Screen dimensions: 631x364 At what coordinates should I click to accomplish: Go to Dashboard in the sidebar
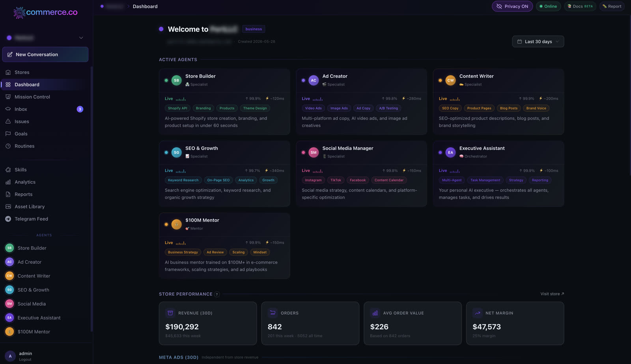(45, 85)
